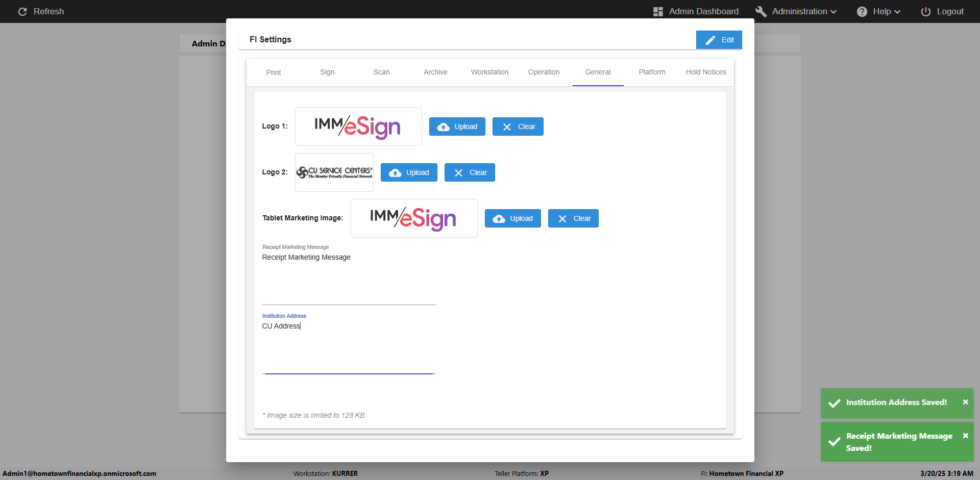Dismiss the Institution Address Saved notification
The height and width of the screenshot is (480, 980).
pos(966,402)
